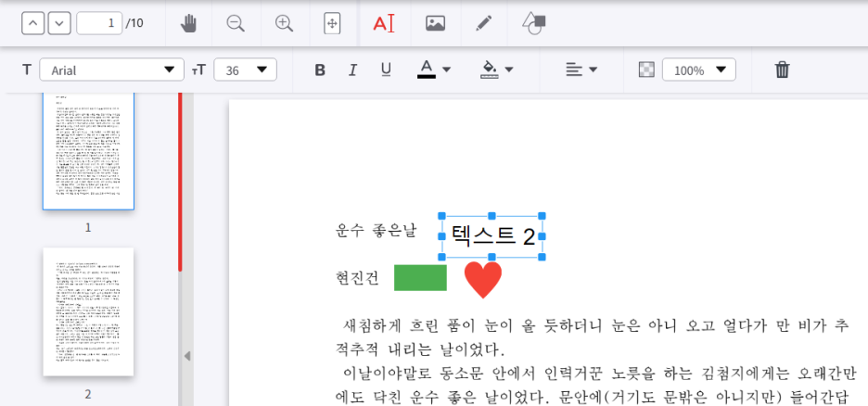Click the page number input field
868x406 pixels.
[x=99, y=23]
